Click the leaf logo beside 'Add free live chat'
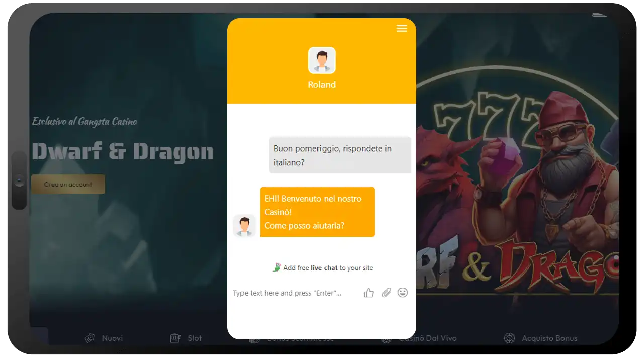This screenshot has height=362, width=644. (277, 267)
